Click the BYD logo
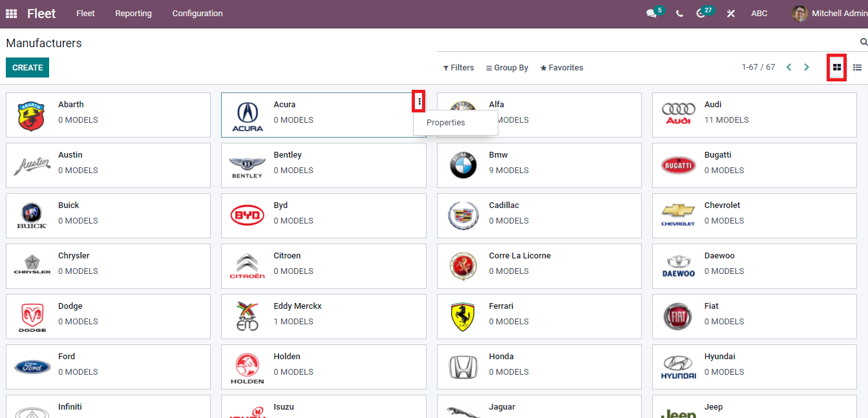This screenshot has width=868, height=418. [x=248, y=215]
